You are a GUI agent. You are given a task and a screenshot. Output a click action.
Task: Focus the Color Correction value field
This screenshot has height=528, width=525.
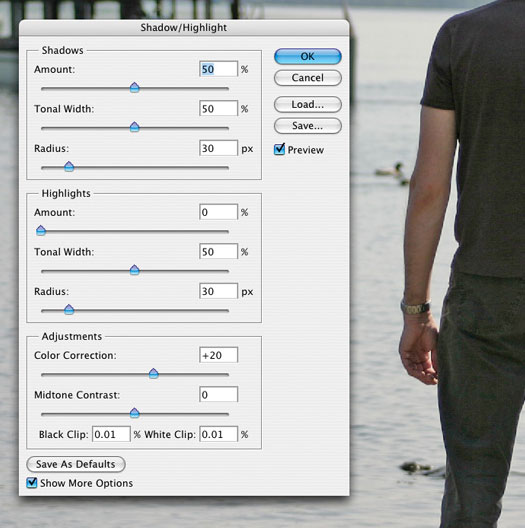pos(219,355)
